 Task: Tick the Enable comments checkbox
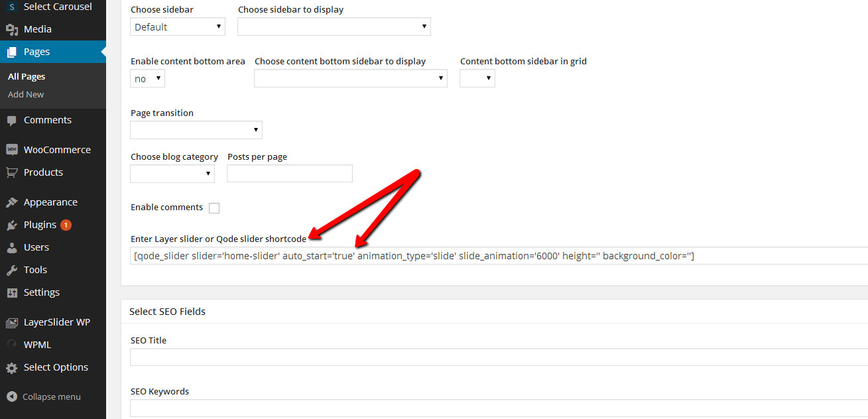click(x=214, y=208)
